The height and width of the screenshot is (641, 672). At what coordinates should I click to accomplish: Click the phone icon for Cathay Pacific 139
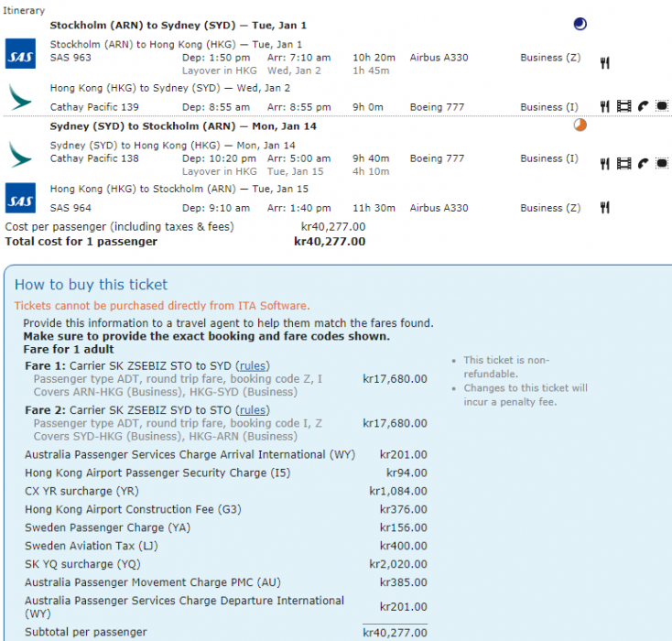[644, 107]
